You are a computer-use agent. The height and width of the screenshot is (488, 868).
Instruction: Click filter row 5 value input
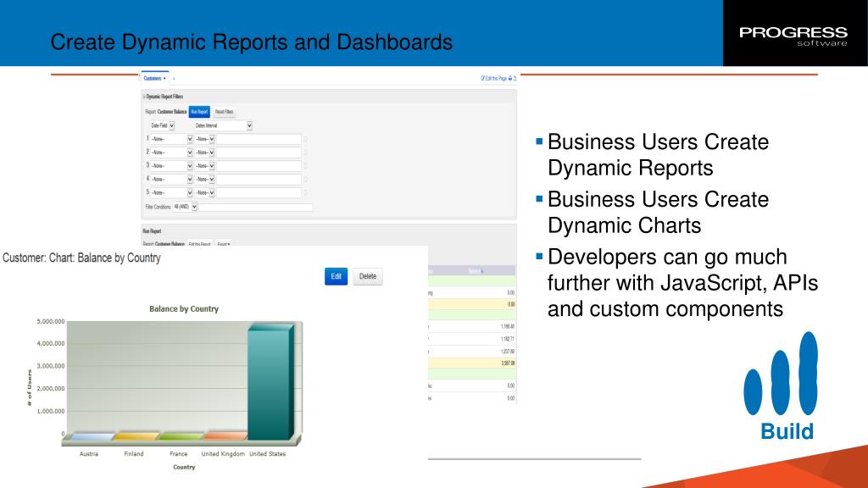[259, 192]
